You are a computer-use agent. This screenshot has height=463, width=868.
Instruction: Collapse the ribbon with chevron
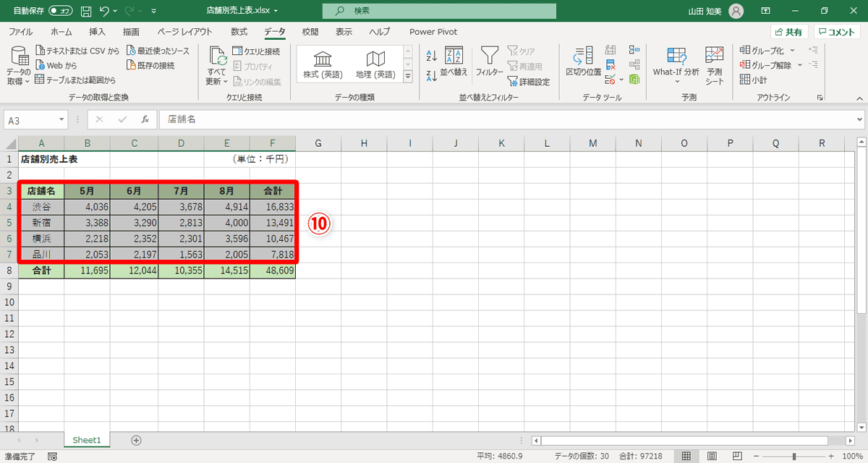859,98
